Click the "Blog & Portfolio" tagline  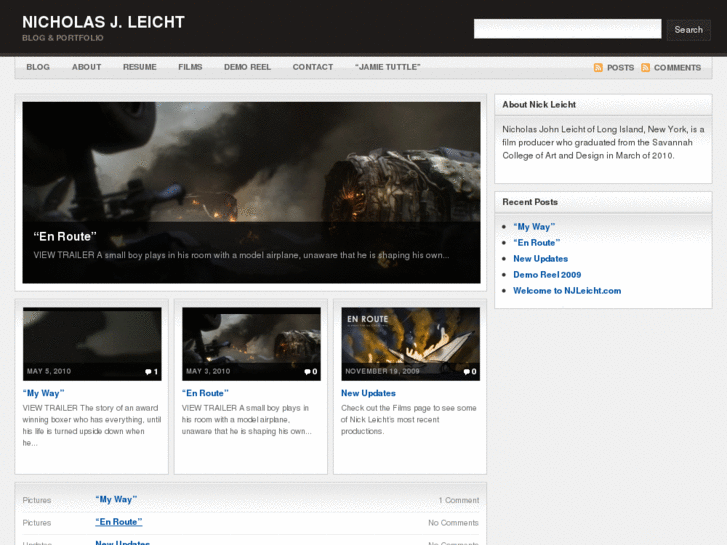63,38
